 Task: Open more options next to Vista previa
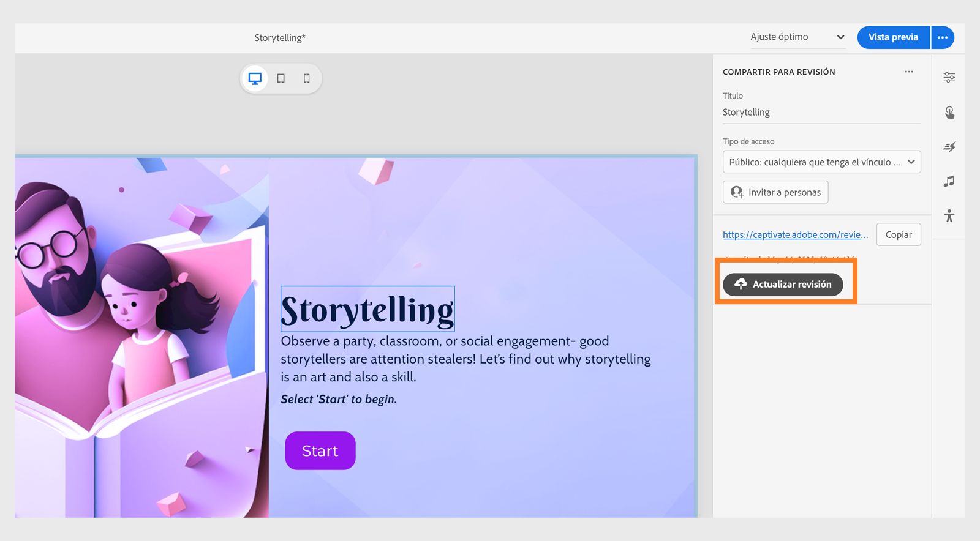pyautogui.click(x=943, y=37)
